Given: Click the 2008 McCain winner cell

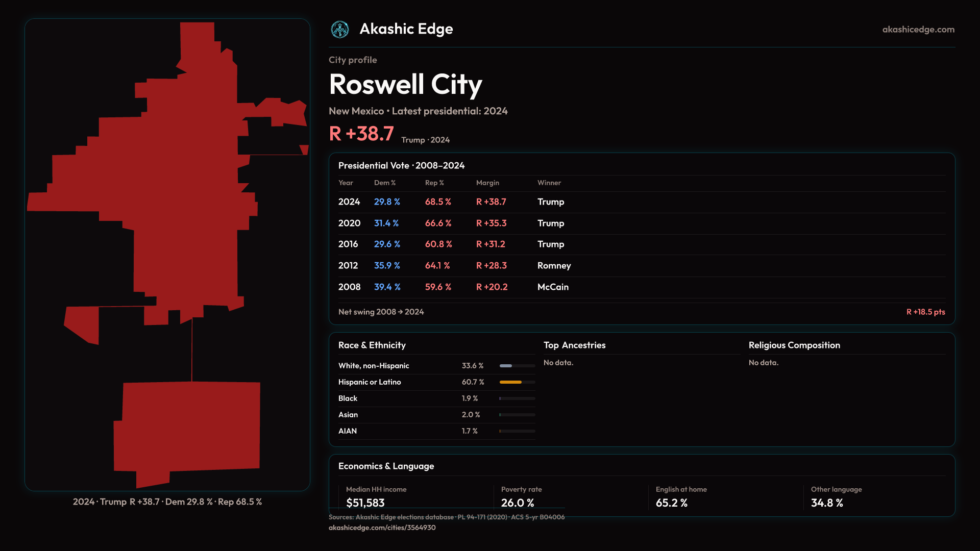Looking at the screenshot, I should point(553,287).
